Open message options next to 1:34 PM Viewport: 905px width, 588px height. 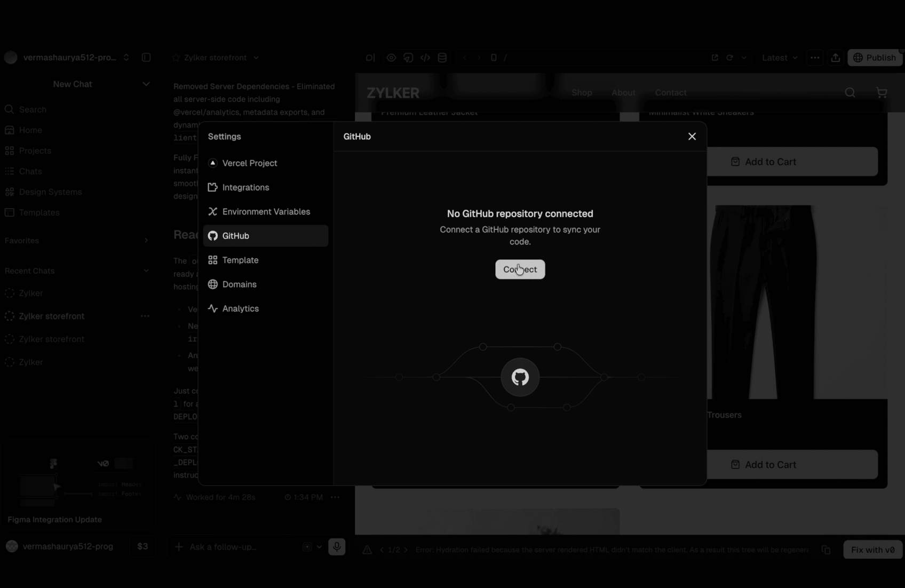pos(335,497)
